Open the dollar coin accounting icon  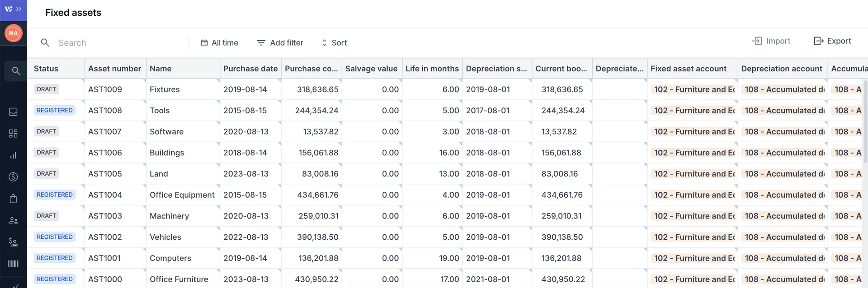point(14,177)
